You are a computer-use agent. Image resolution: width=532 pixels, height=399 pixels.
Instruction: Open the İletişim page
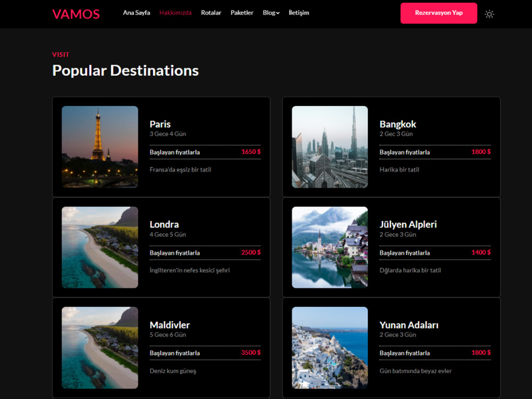point(299,13)
